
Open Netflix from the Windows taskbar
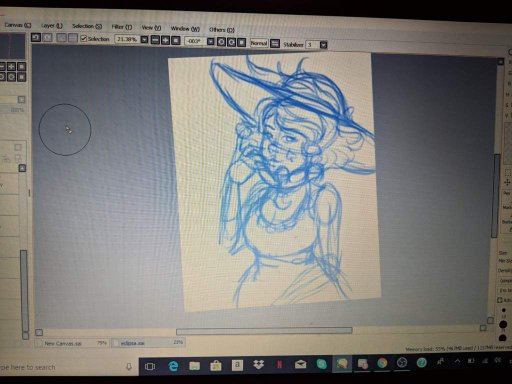[x=279, y=364]
